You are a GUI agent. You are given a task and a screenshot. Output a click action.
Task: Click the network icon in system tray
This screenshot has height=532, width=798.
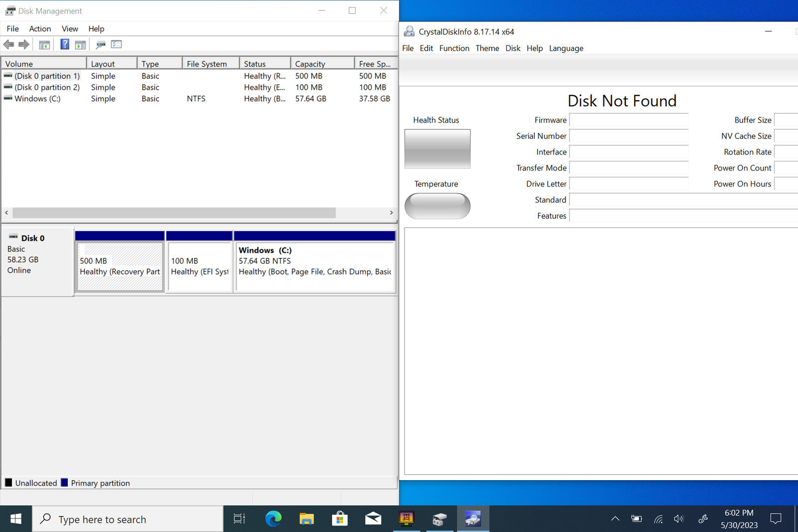click(658, 519)
